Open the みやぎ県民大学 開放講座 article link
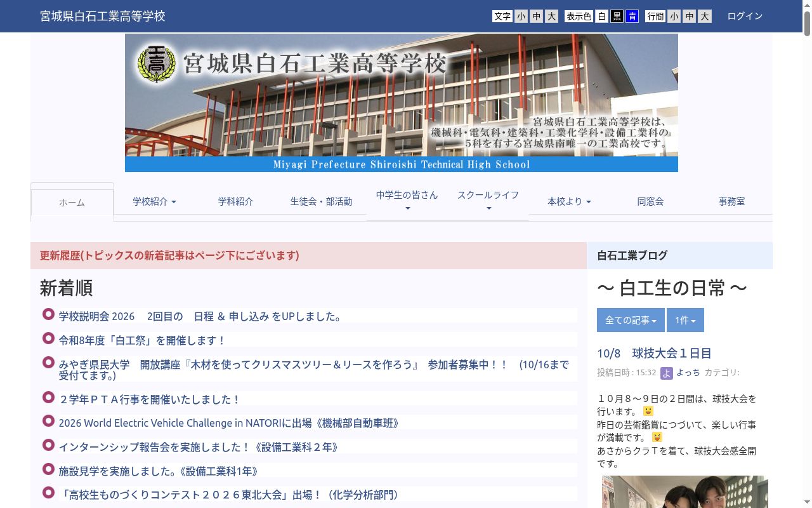Screen dimensions: 812x508 314,370
